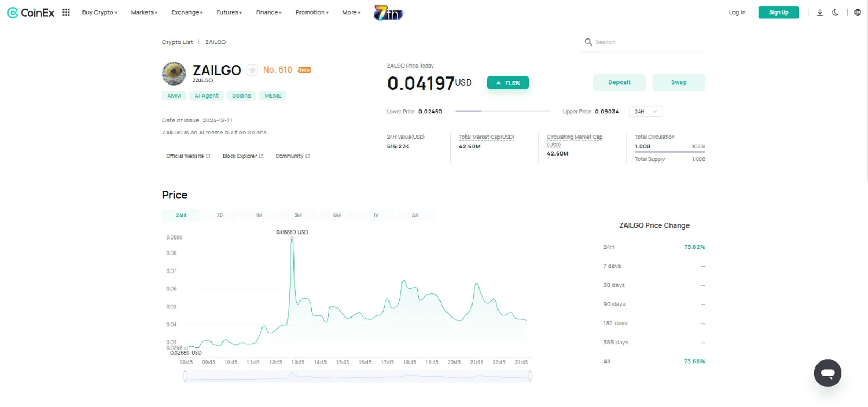Click the AMM tag
Screen dimensions: 868x407
coord(174,96)
